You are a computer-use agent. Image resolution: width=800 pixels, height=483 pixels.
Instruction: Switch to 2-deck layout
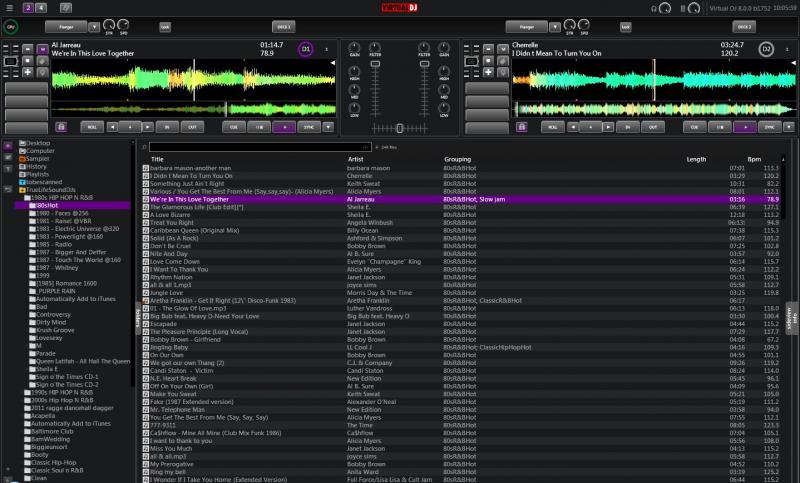(28, 8)
